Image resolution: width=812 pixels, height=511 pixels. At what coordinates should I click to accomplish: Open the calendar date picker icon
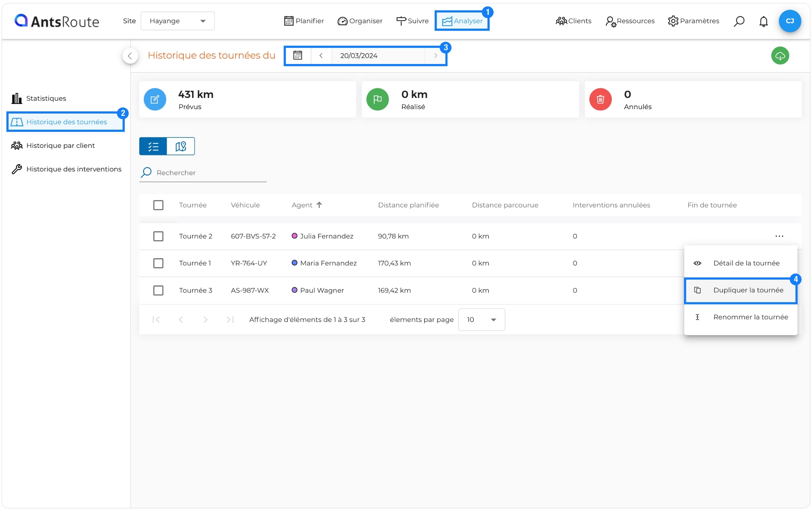coord(298,55)
